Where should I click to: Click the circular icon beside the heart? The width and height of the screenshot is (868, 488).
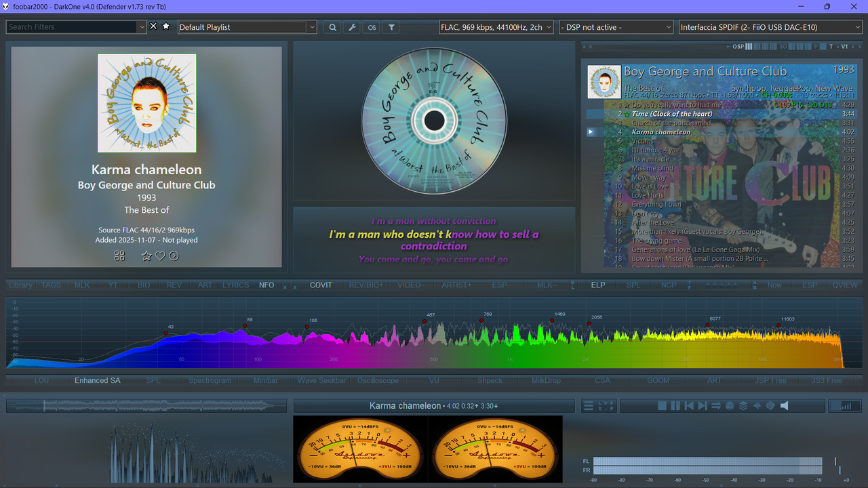(x=174, y=256)
